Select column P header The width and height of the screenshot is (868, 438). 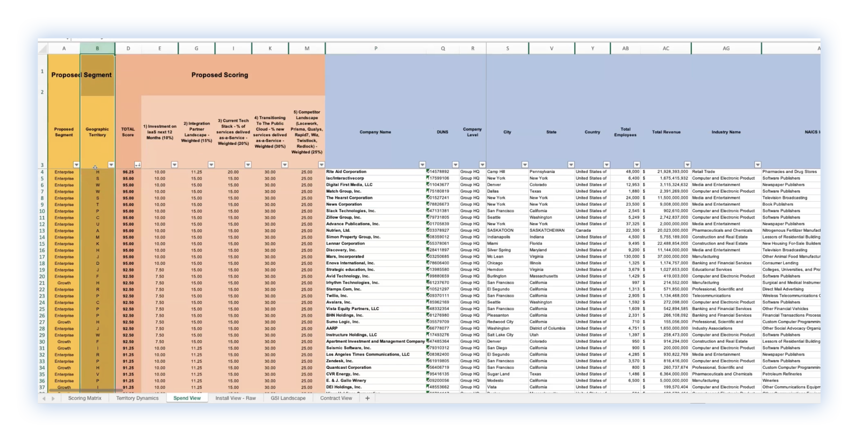click(376, 48)
